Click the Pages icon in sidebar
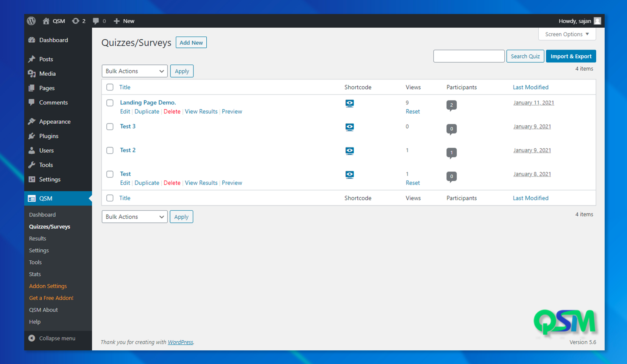This screenshot has height=364, width=627. click(x=32, y=88)
